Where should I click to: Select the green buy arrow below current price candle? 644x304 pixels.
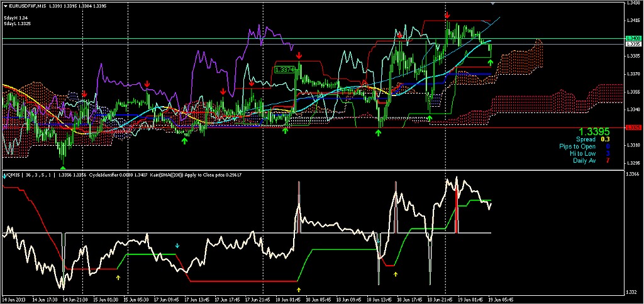491,62
